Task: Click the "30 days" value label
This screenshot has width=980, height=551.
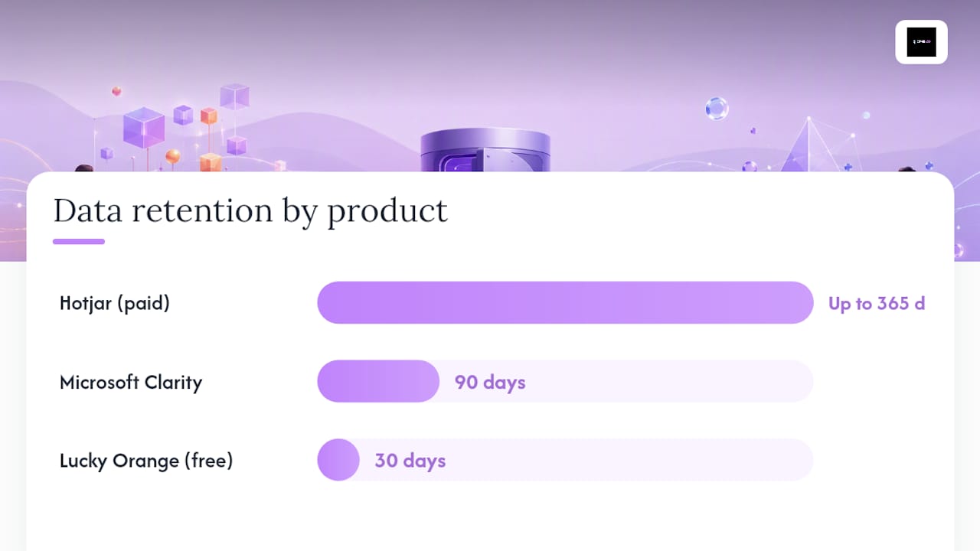Action: [410, 461]
